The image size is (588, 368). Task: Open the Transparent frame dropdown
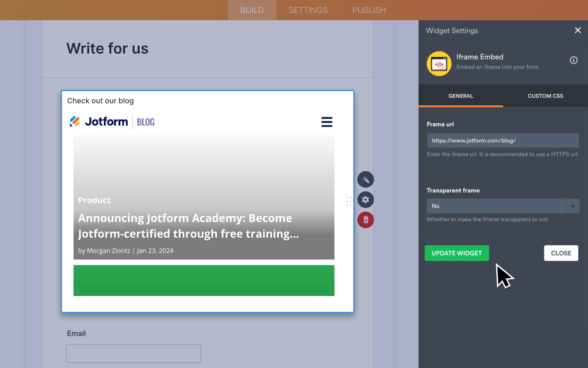click(x=496, y=206)
